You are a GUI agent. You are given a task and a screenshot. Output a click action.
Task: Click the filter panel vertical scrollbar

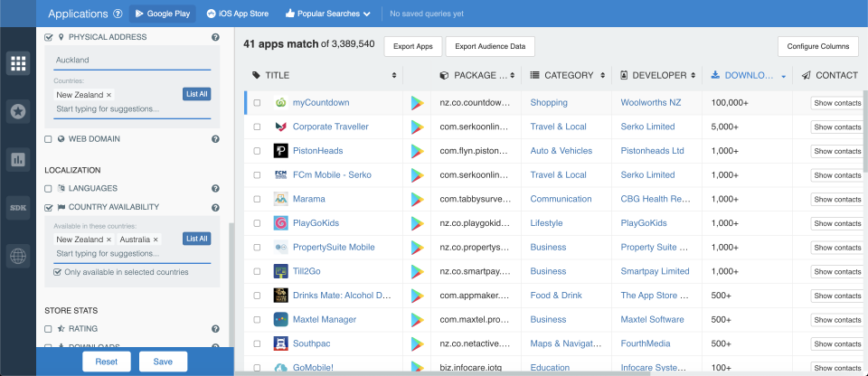point(231,286)
